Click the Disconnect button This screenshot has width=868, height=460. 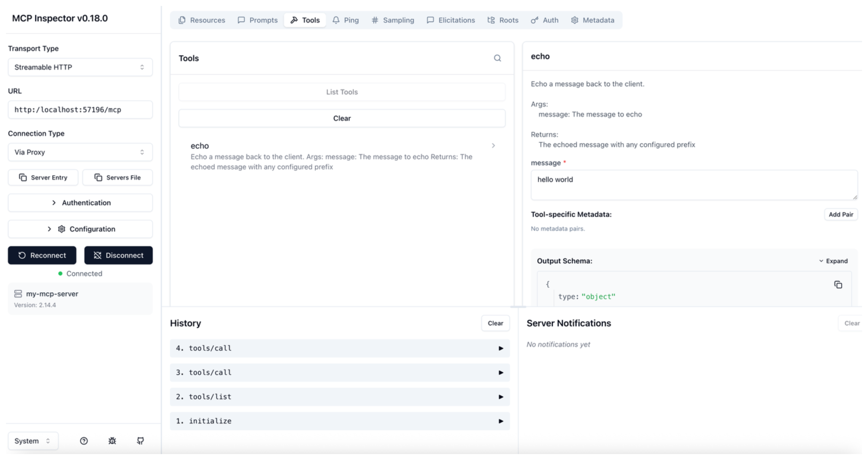click(x=118, y=255)
